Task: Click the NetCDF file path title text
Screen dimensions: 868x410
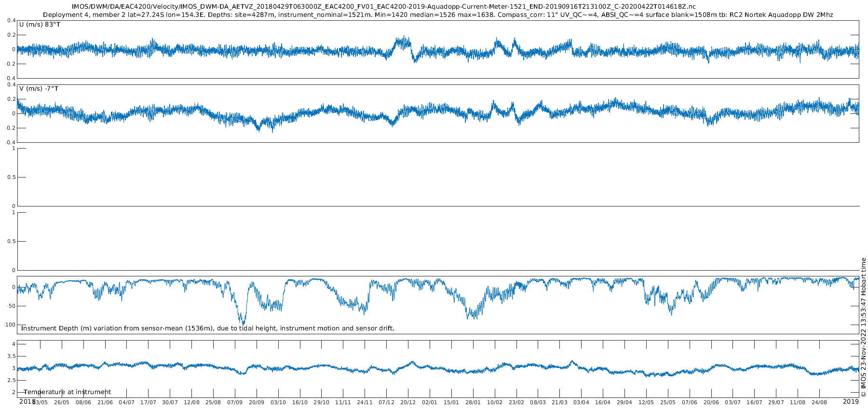Action: point(383,7)
